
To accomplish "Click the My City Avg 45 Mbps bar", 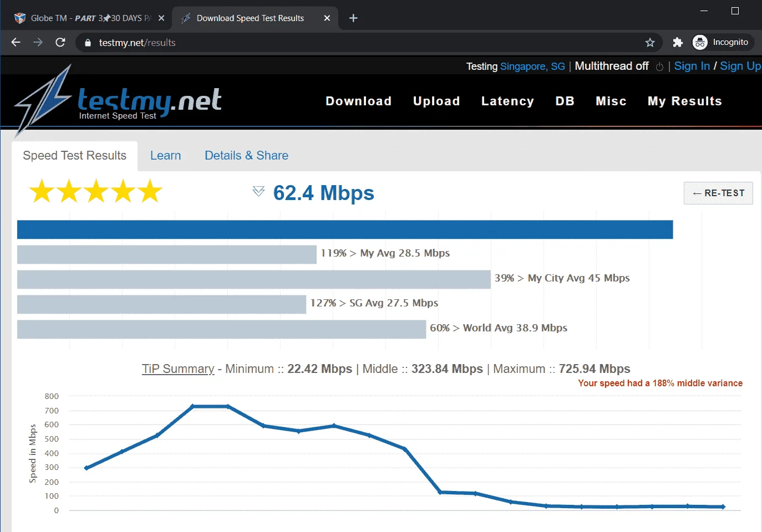I will (x=254, y=279).
